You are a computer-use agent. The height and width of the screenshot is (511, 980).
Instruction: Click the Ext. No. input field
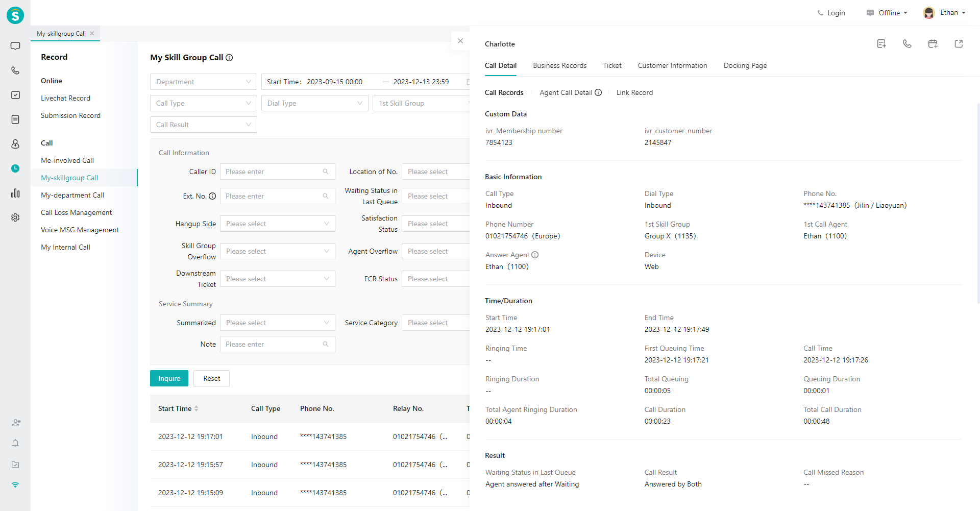click(x=278, y=196)
